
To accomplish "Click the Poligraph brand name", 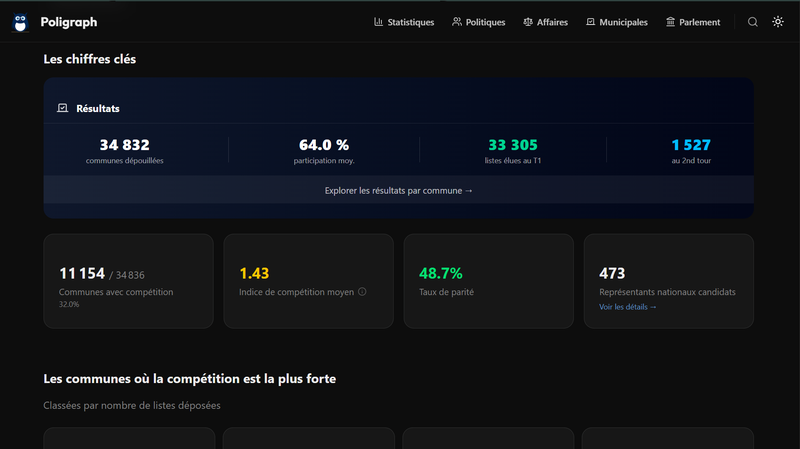I will pos(69,22).
